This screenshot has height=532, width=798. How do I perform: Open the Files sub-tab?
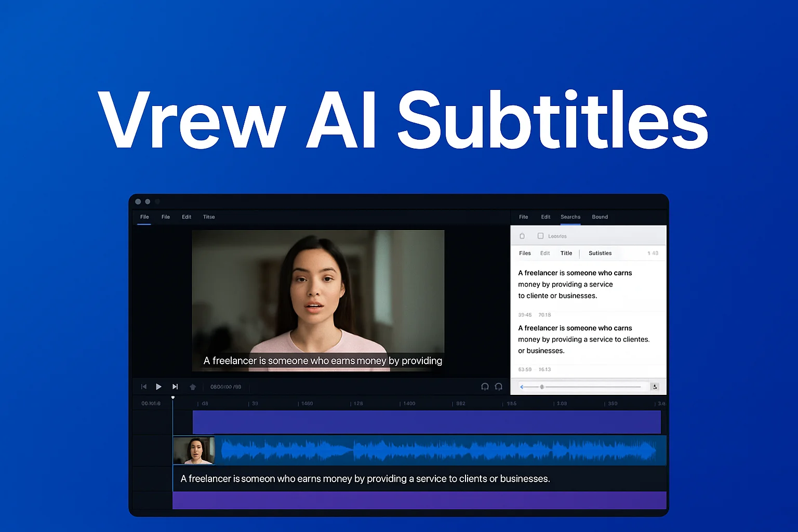[525, 254]
